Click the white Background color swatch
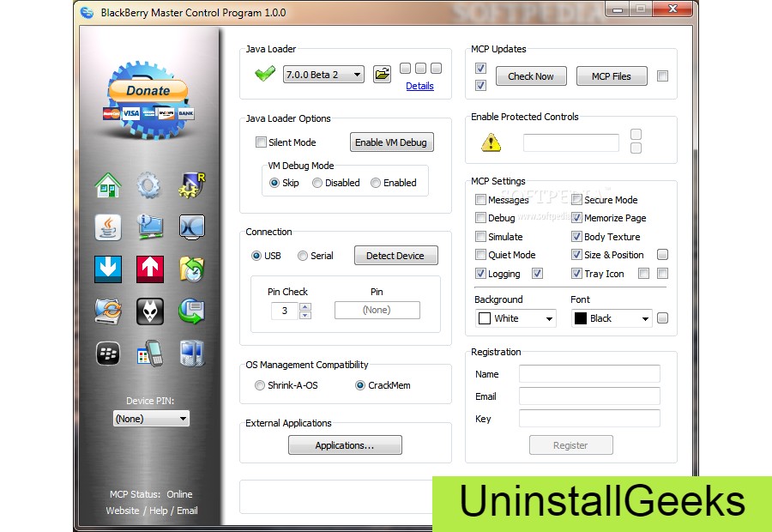This screenshot has width=772, height=532. [x=485, y=318]
